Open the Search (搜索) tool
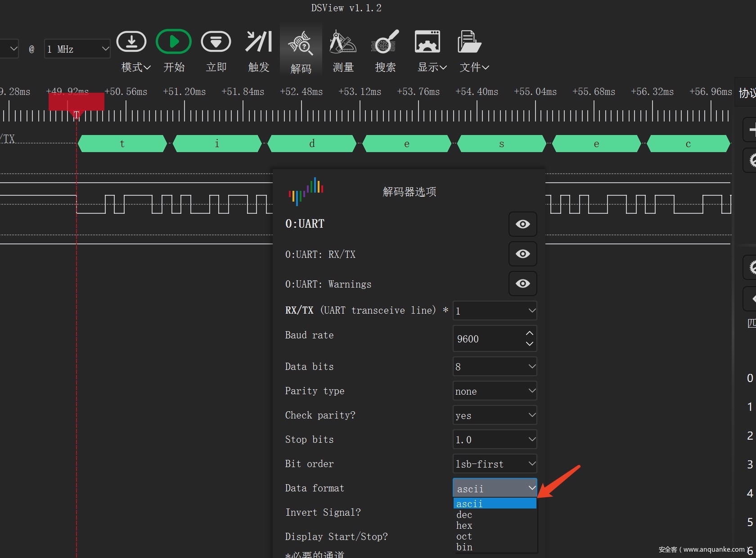Viewport: 756px width, 558px height. tap(385, 42)
